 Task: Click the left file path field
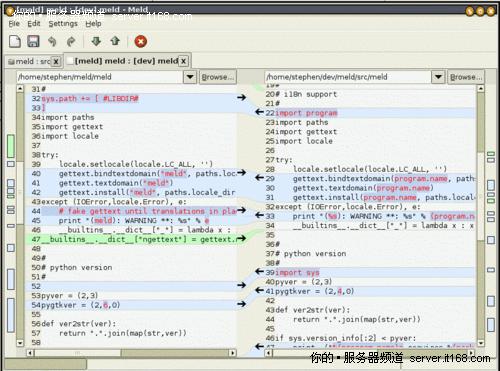[x=100, y=77]
